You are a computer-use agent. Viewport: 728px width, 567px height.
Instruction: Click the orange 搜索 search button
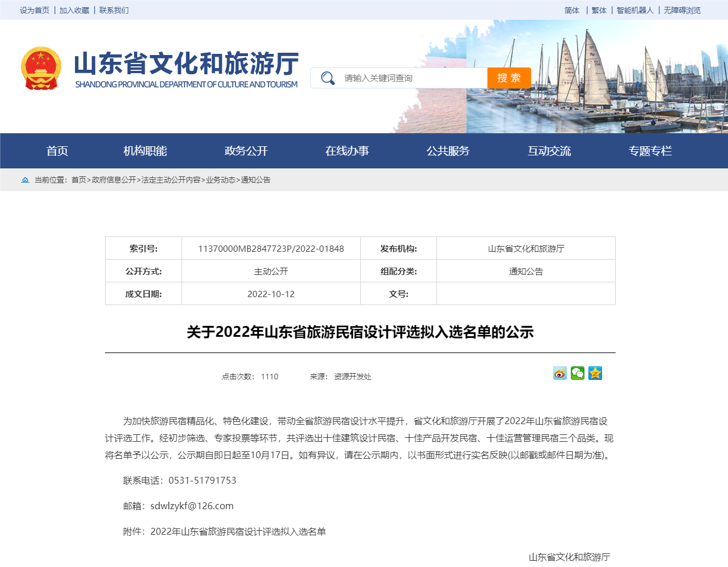[x=509, y=78]
